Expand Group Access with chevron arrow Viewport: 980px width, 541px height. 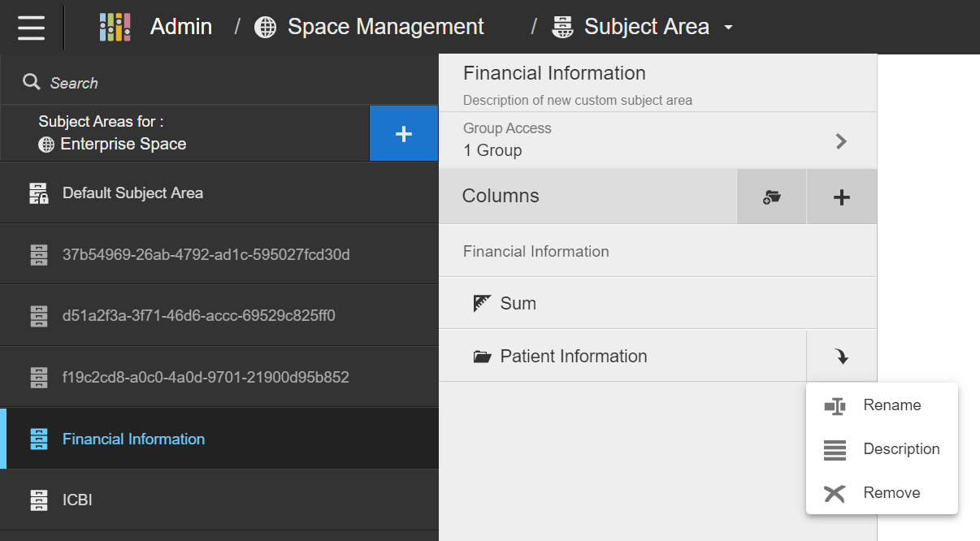[x=841, y=141]
